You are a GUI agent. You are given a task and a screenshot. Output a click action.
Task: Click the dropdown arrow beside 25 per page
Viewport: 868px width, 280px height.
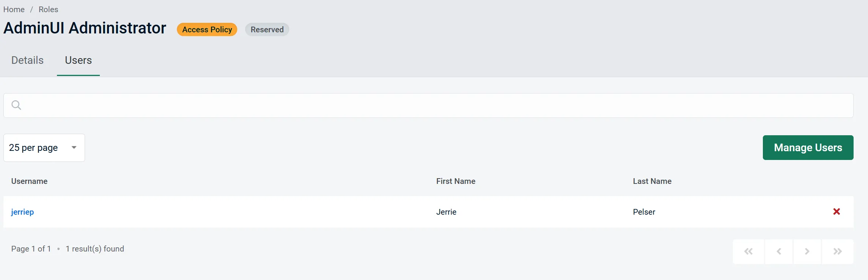pyautogui.click(x=74, y=147)
